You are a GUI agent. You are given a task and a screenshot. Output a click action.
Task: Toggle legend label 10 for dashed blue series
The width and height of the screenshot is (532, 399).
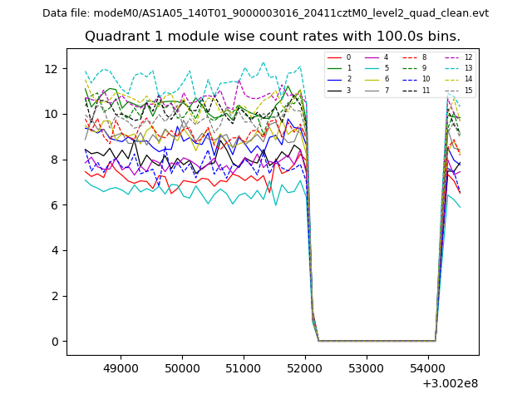pyautogui.click(x=426, y=79)
